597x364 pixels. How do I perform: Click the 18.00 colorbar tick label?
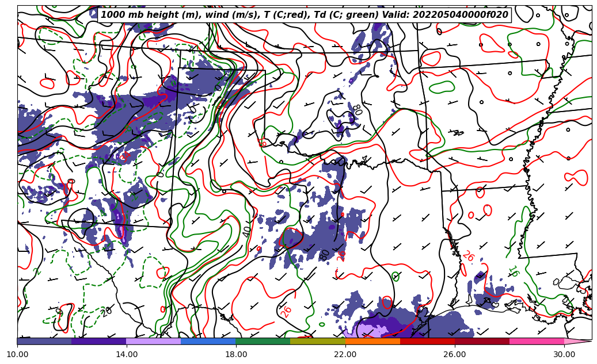coord(236,354)
